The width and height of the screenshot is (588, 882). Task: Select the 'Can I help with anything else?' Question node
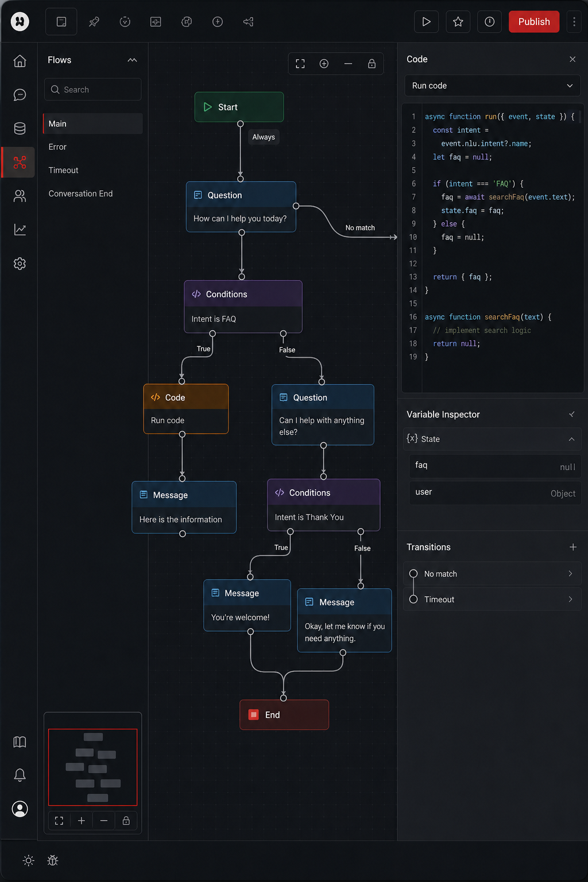[323, 415]
